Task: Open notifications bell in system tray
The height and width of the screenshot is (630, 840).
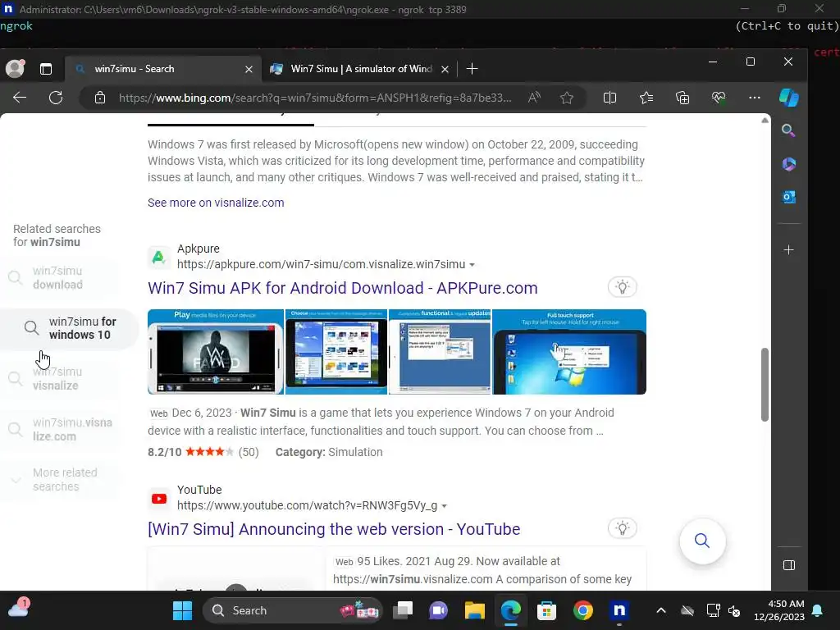Action: pyautogui.click(x=818, y=610)
